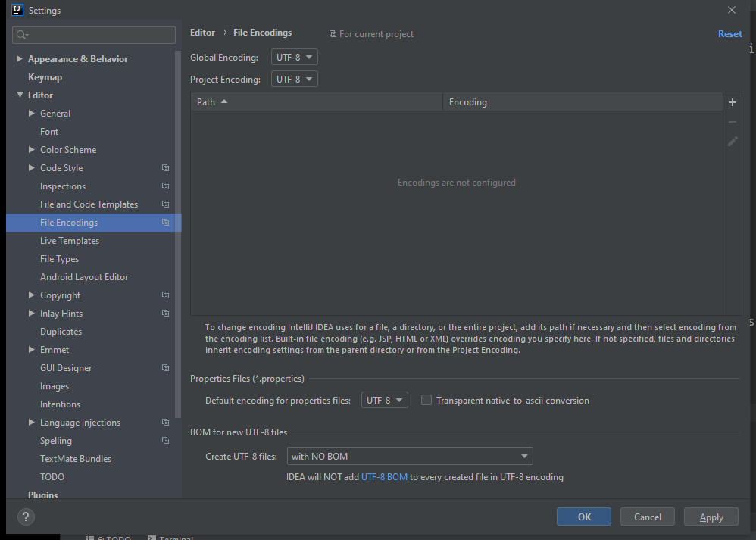Collapse the Editor tree node
Image resolution: width=756 pixels, height=540 pixels.
(x=20, y=95)
